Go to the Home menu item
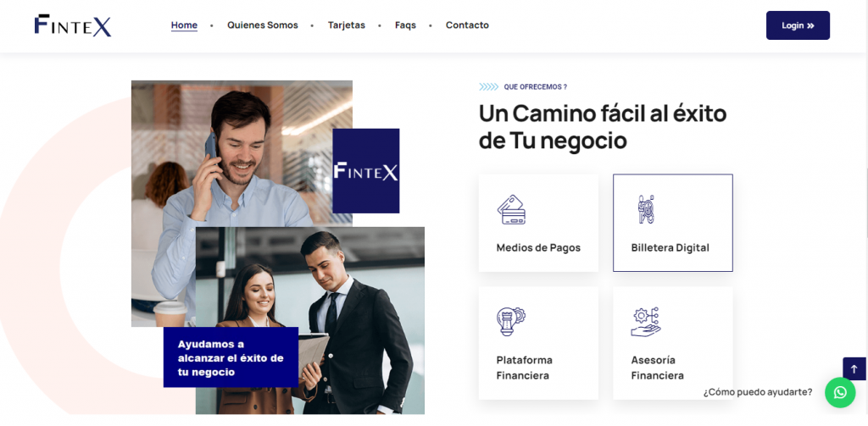868x426 pixels. pyautogui.click(x=184, y=25)
